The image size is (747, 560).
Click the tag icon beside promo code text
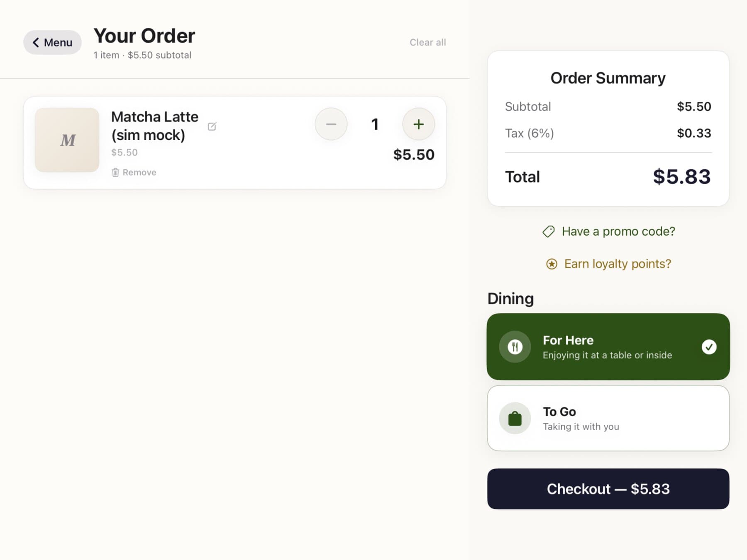tap(549, 231)
